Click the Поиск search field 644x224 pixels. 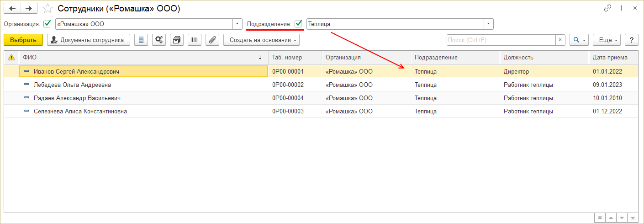tap(501, 40)
